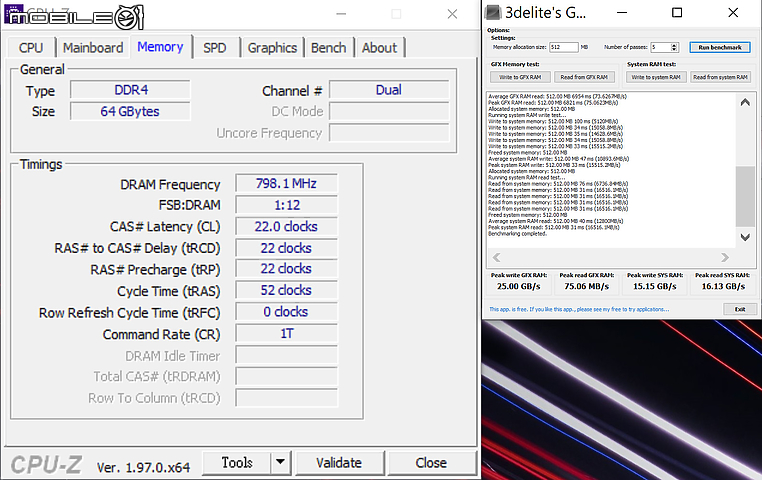Increase number of passes with up arrow
This screenshot has width=762, height=480.
pyautogui.click(x=674, y=45)
